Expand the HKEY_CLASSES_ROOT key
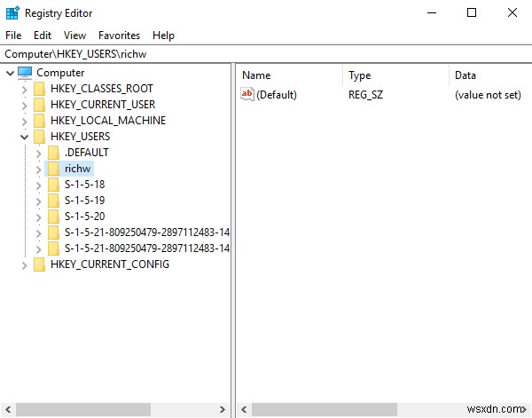Image resolution: width=532 pixels, height=418 pixels. coord(25,90)
